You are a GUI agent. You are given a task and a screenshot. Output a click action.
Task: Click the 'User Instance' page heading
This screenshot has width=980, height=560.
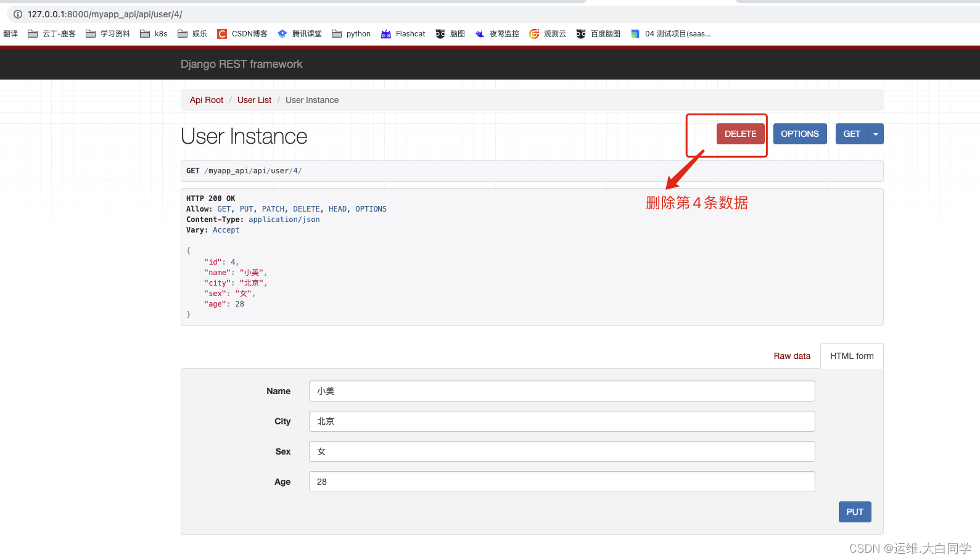point(244,136)
